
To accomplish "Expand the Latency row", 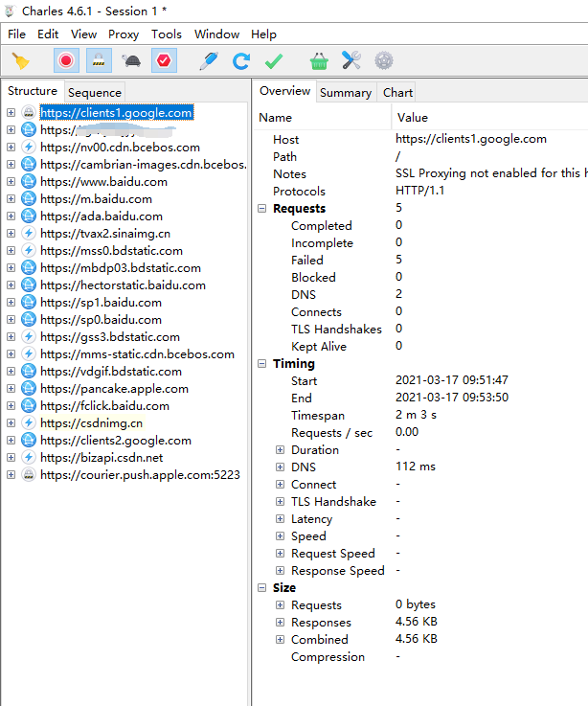I will (x=280, y=518).
